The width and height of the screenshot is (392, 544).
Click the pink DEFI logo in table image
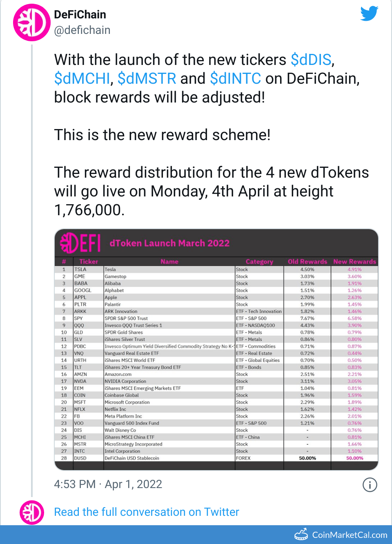click(x=80, y=243)
